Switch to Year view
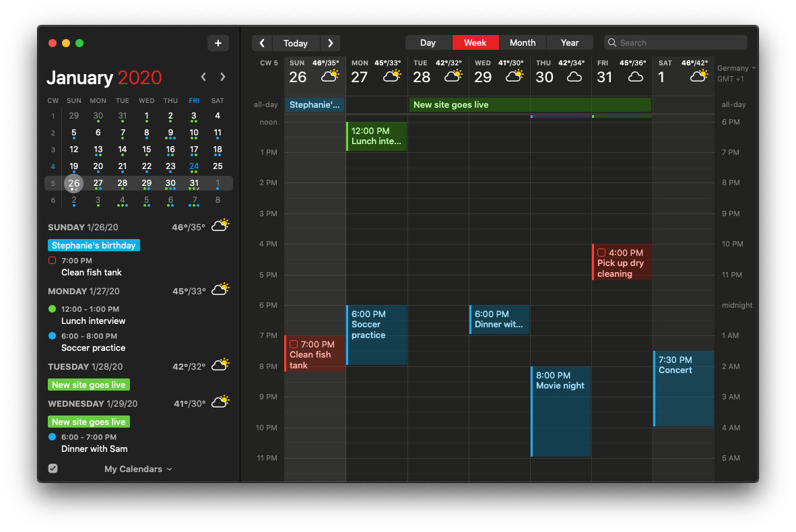This screenshot has width=796, height=532. [x=570, y=42]
